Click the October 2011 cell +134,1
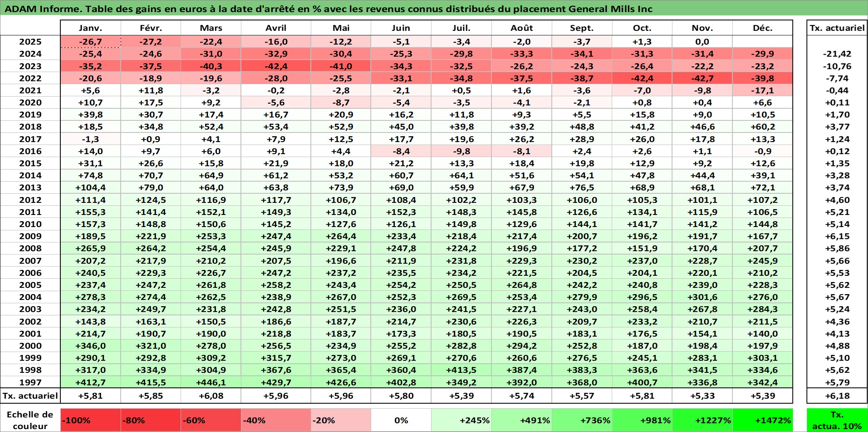The image size is (868, 432). tap(642, 212)
